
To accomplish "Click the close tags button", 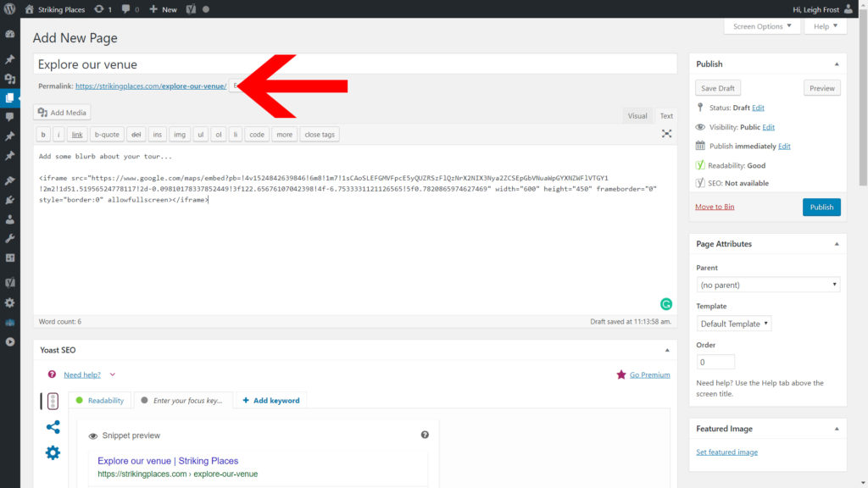I will [x=320, y=135].
